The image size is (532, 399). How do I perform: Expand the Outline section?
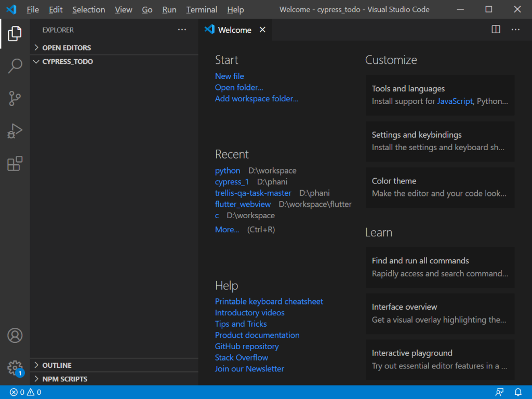57,365
